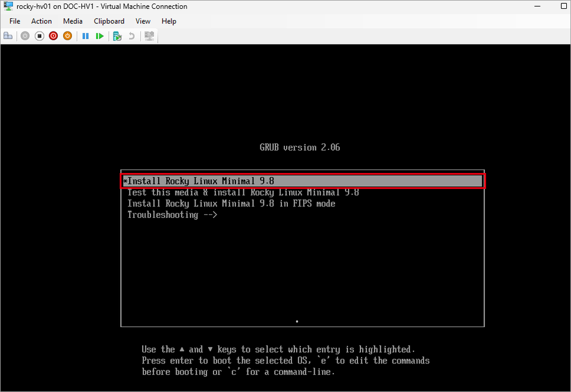Open the Help menu

(169, 21)
